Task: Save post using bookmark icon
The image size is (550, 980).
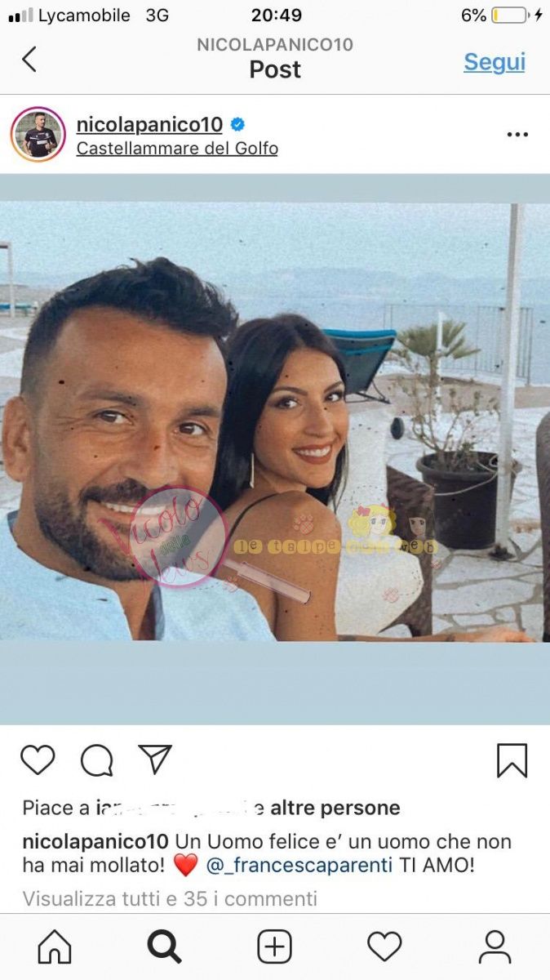Action: pyautogui.click(x=512, y=760)
